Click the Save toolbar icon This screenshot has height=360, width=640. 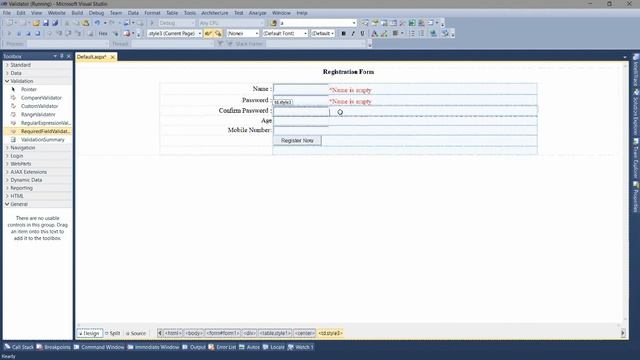click(46, 23)
